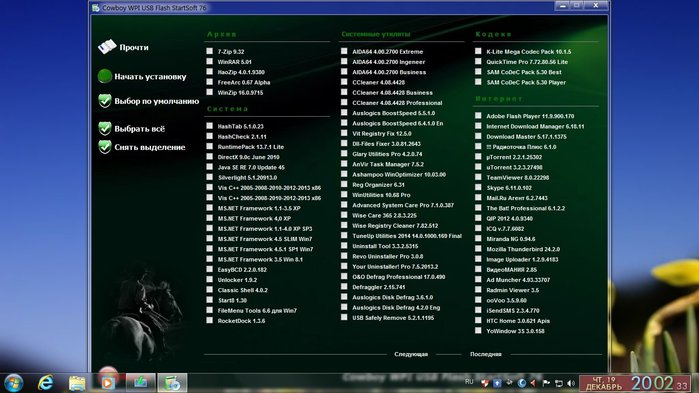Click Reg Organizer 6.31 label
The height and width of the screenshot is (393, 699).
pyautogui.click(x=378, y=185)
